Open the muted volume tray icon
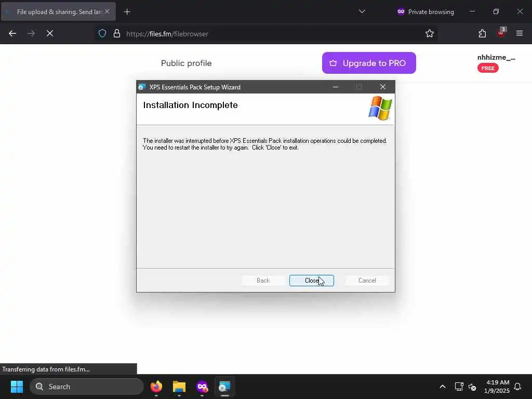Image resolution: width=532 pixels, height=399 pixels. point(472,387)
